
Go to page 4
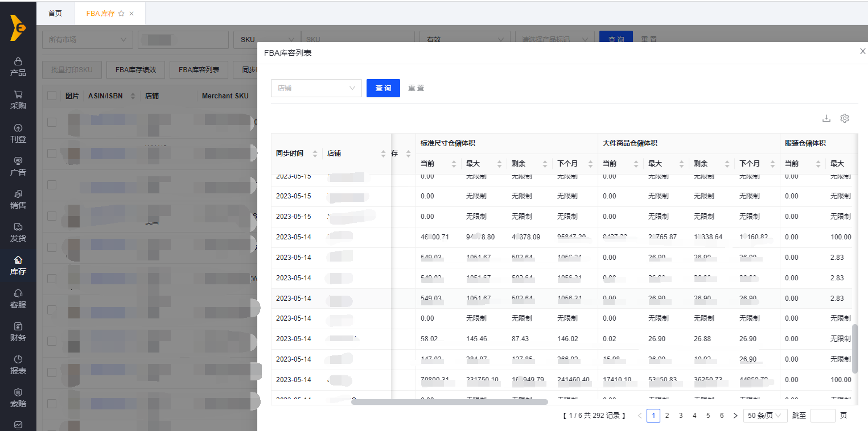pyautogui.click(x=694, y=416)
